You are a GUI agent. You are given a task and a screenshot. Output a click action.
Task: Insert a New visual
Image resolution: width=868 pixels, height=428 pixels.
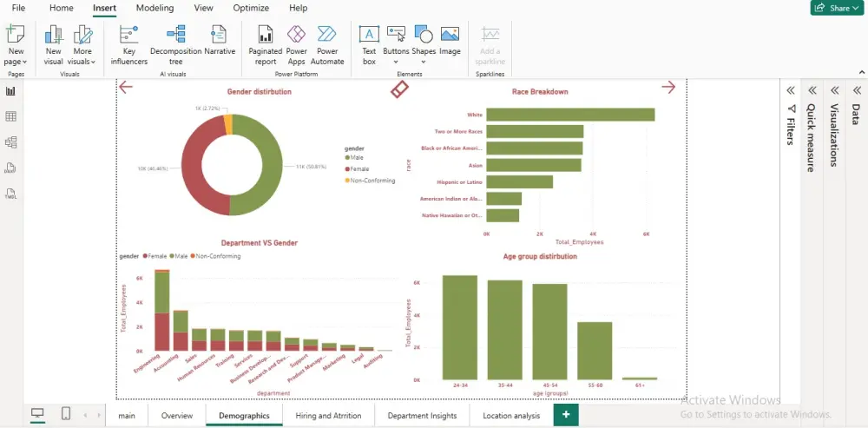tap(54, 45)
